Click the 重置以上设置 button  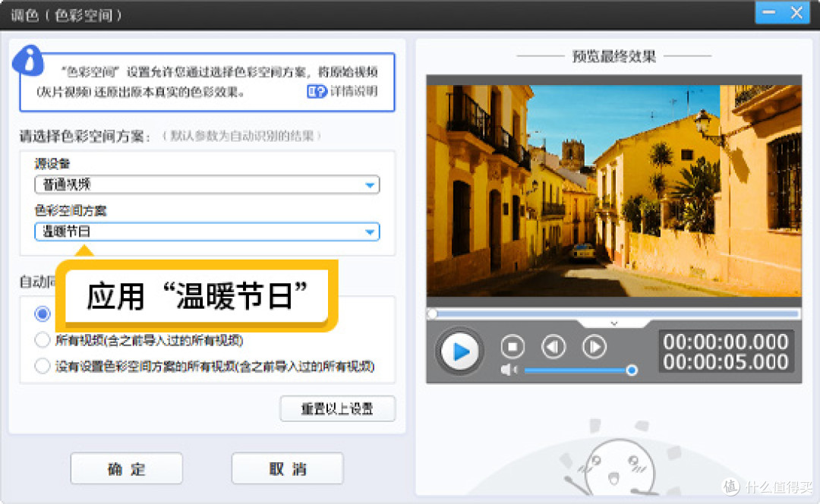337,408
